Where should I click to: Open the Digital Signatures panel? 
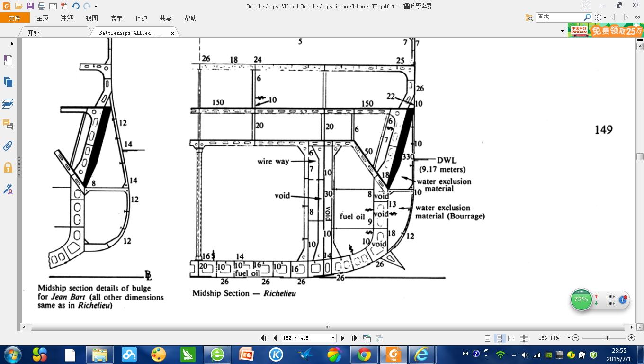pos(8,189)
